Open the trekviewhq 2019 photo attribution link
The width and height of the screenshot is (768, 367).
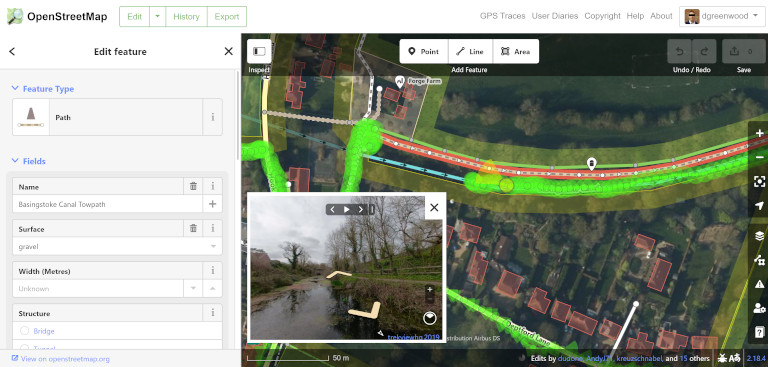[x=413, y=337]
